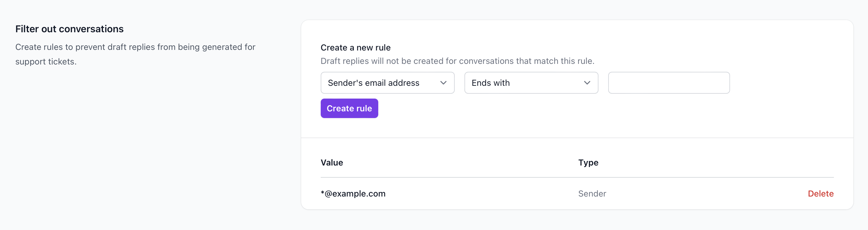868x230 pixels.
Task: Click the purple Create rule button
Action: (349, 108)
